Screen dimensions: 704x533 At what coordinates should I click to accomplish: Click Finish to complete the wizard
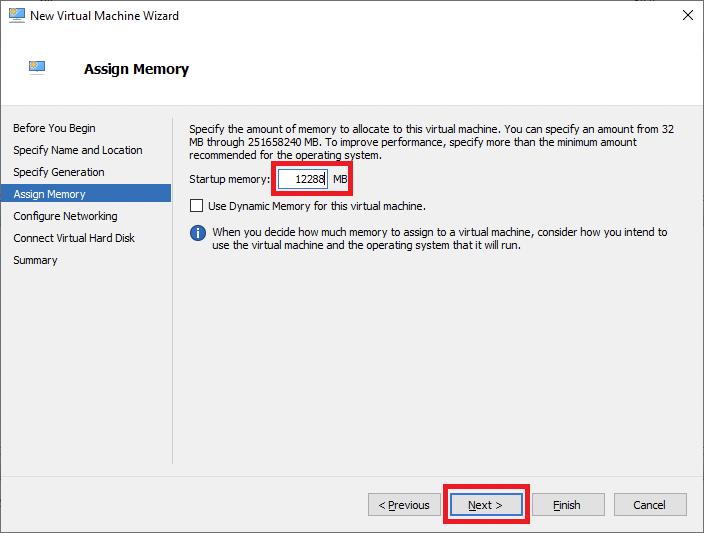point(567,505)
